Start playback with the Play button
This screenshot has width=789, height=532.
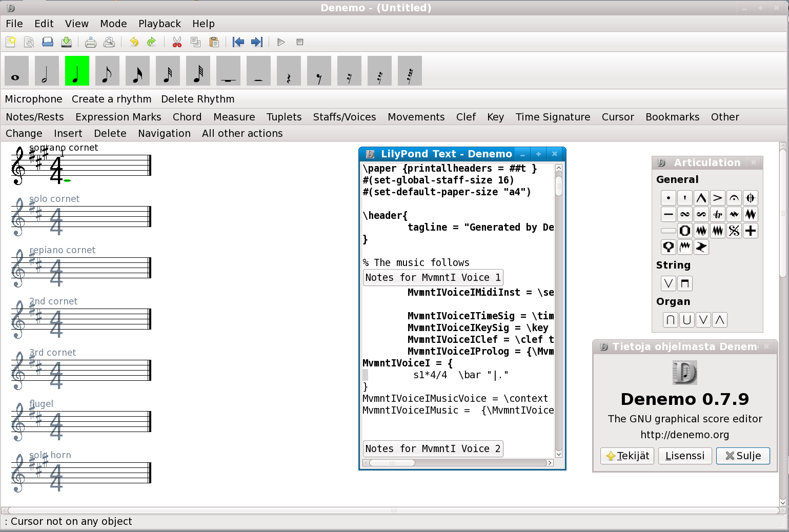click(281, 42)
